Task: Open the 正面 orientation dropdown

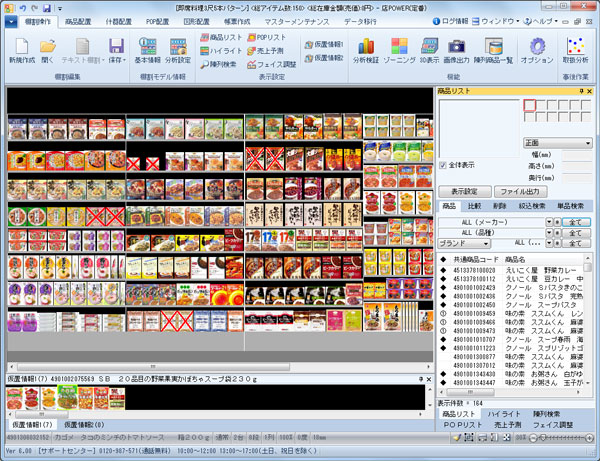Action: (558, 143)
